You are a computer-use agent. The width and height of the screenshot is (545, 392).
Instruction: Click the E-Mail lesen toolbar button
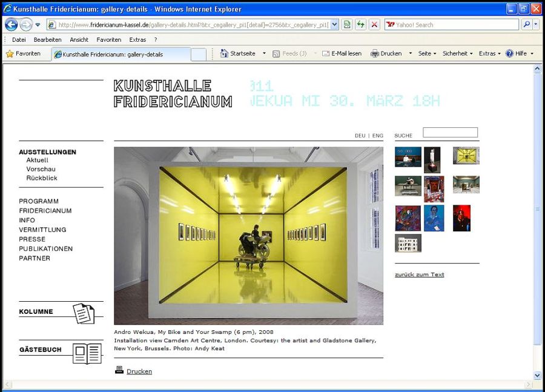pos(342,53)
